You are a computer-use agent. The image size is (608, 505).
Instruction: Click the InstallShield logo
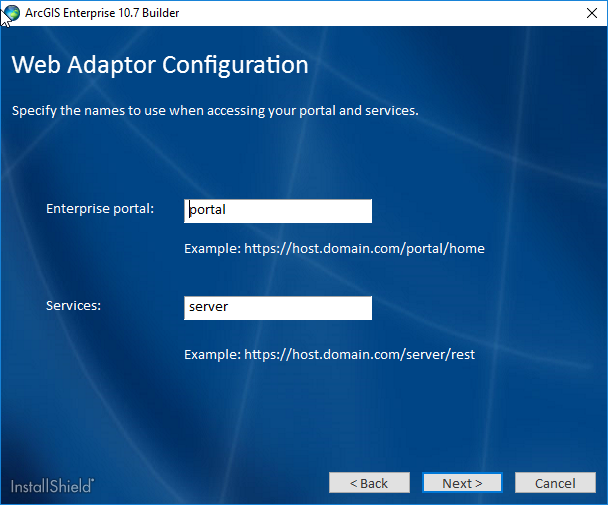coord(53,486)
